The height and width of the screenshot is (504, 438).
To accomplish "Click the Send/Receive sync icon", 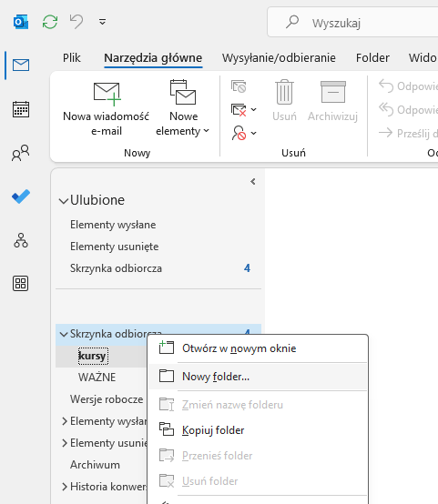I will [x=50, y=22].
